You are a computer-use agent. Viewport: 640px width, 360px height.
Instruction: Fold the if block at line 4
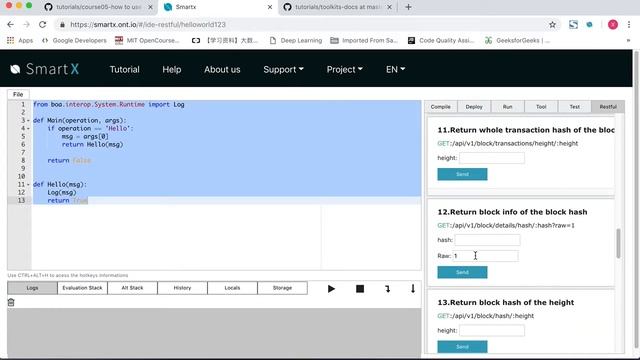coord(28,129)
